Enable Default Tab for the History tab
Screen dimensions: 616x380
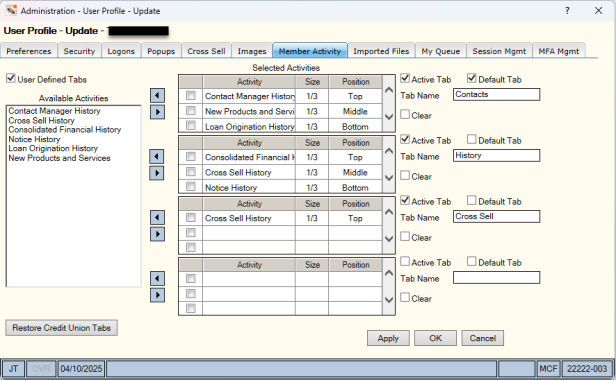pos(471,140)
